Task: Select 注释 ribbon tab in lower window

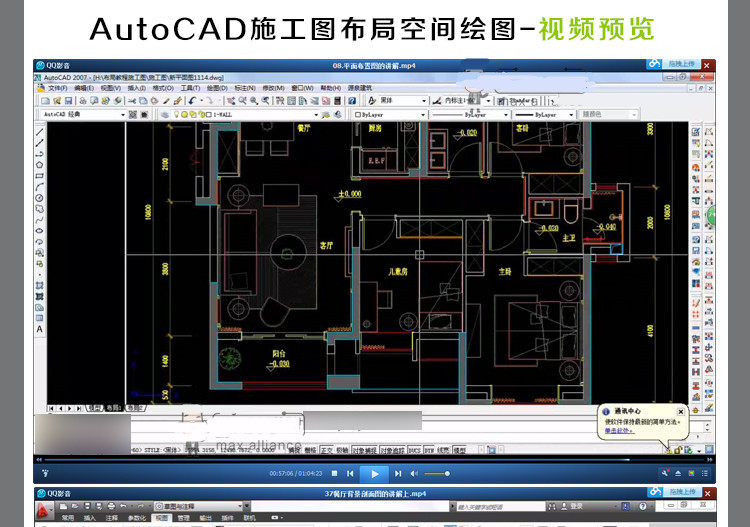Action: point(111,518)
